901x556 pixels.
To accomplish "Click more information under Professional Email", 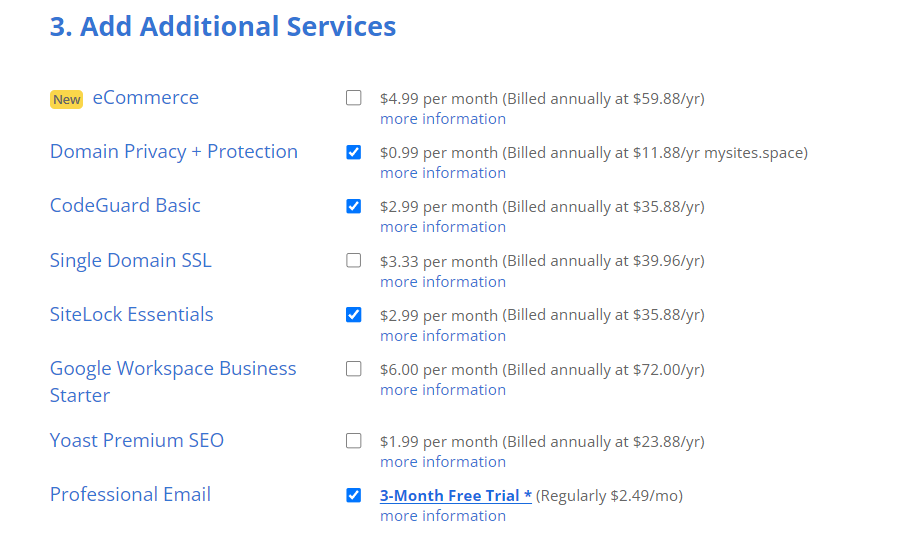I will coord(443,516).
